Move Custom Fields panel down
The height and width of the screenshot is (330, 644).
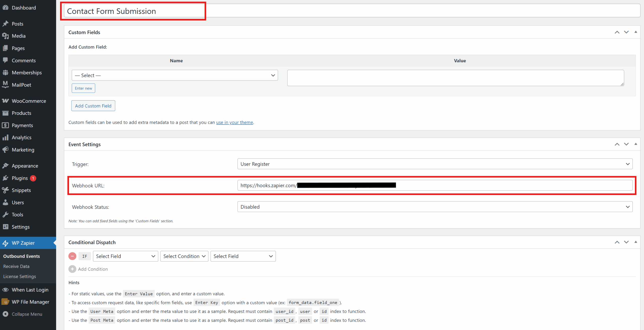click(626, 32)
